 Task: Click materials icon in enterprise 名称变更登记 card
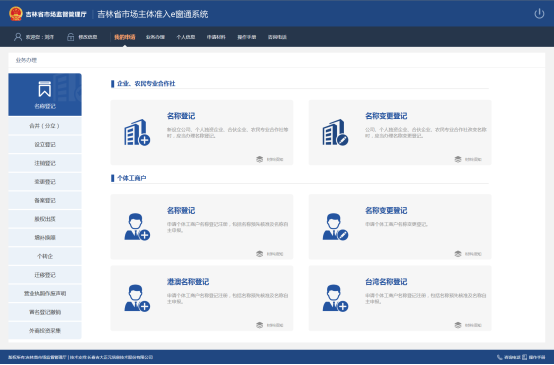[x=458, y=159]
